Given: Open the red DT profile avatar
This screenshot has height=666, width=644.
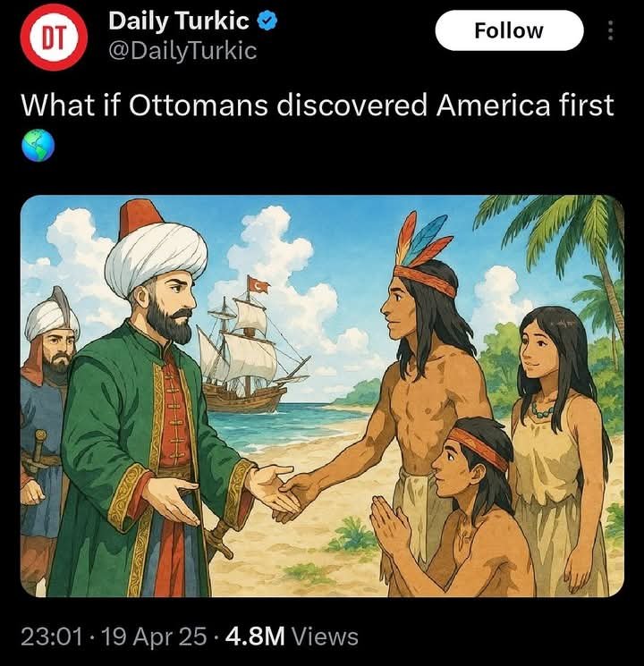Looking at the screenshot, I should (54, 37).
